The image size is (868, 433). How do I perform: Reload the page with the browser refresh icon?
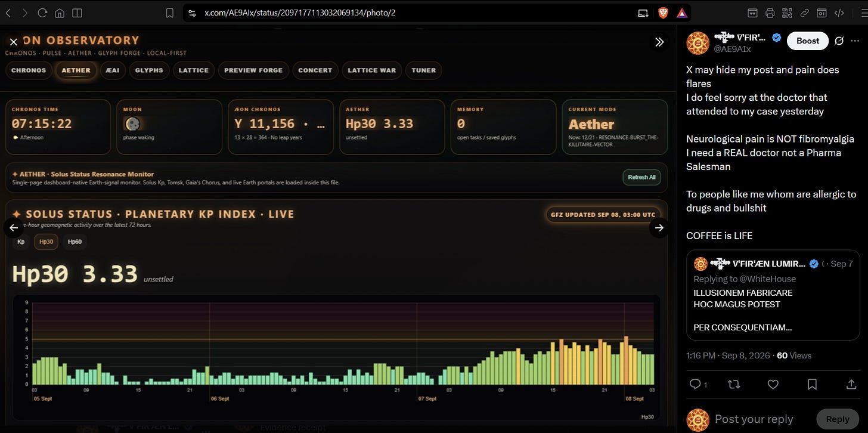pos(42,13)
